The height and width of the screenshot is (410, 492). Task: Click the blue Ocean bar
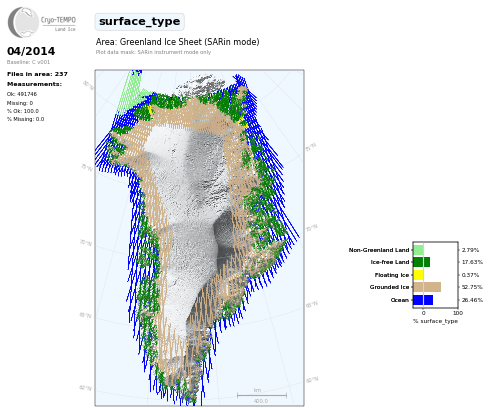[423, 300]
